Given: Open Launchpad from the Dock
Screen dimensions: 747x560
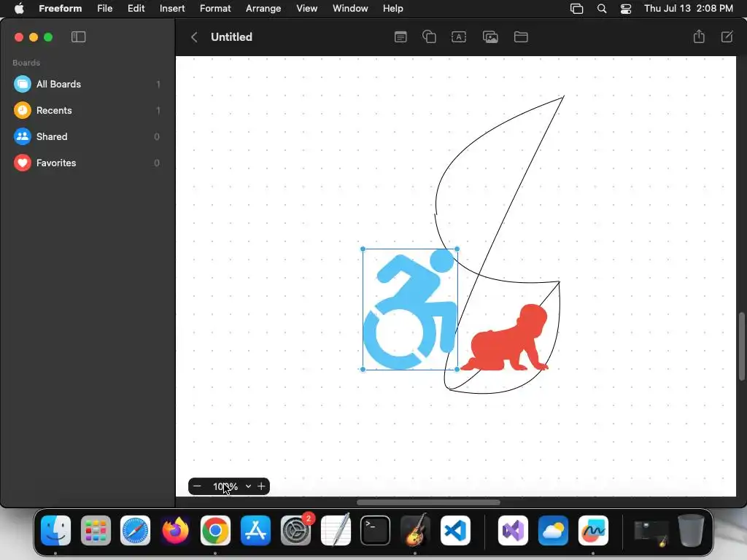Looking at the screenshot, I should [96, 531].
